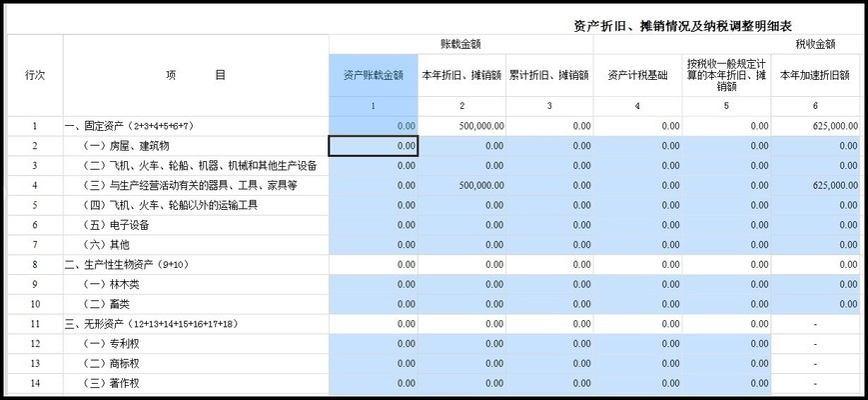This screenshot has width=868, height=400.
Task: Click 累计折旧、摊销额 cell for 其他 row
Action: (549, 245)
